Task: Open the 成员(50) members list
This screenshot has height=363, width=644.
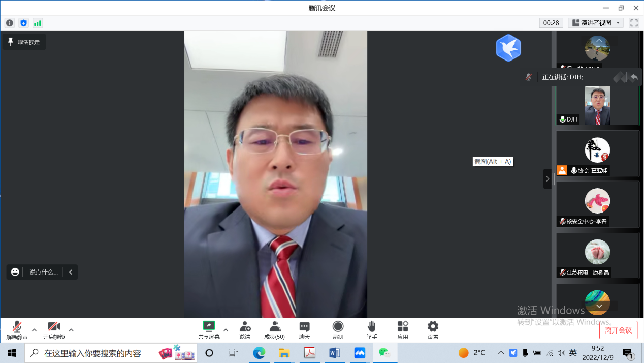Action: click(x=275, y=329)
